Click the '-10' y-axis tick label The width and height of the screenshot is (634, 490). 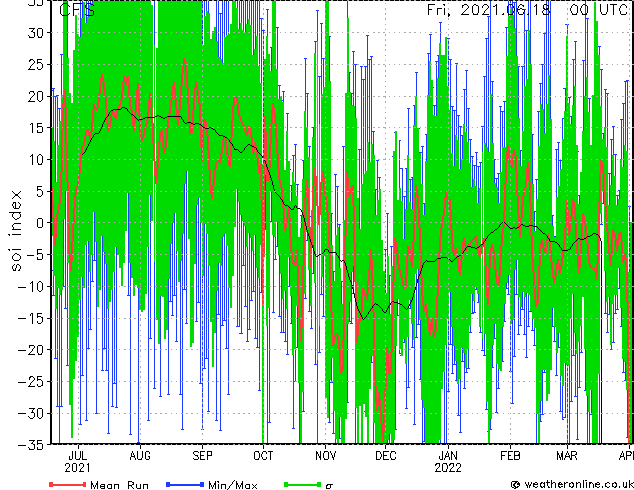point(32,286)
